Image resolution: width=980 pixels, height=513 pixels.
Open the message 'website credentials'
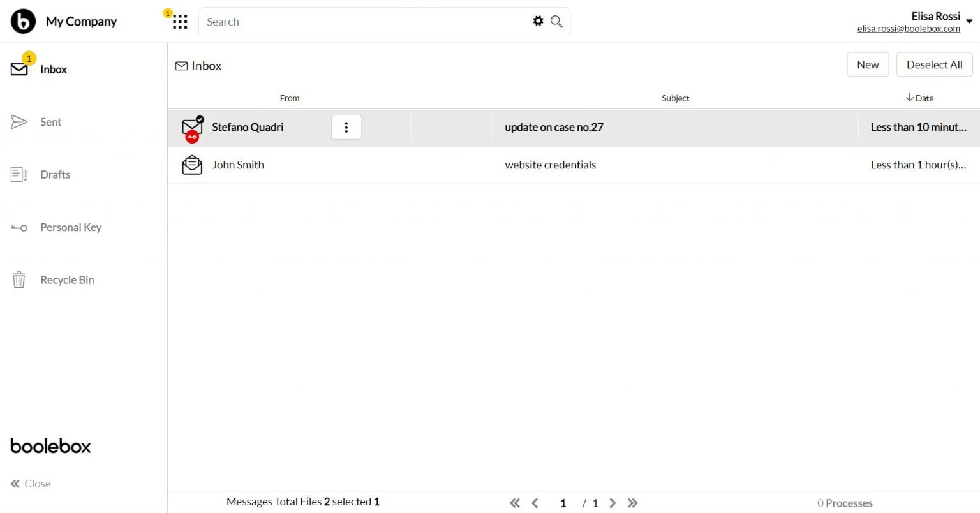(x=550, y=165)
